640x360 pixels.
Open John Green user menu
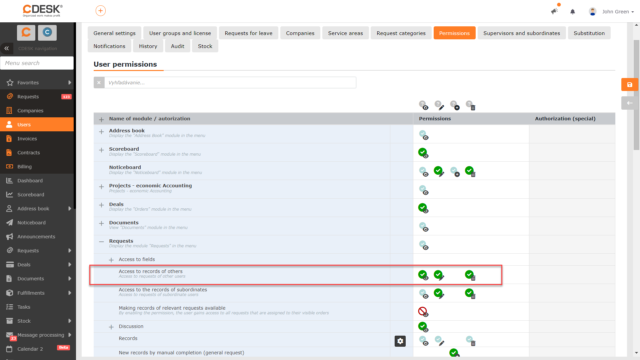click(611, 12)
